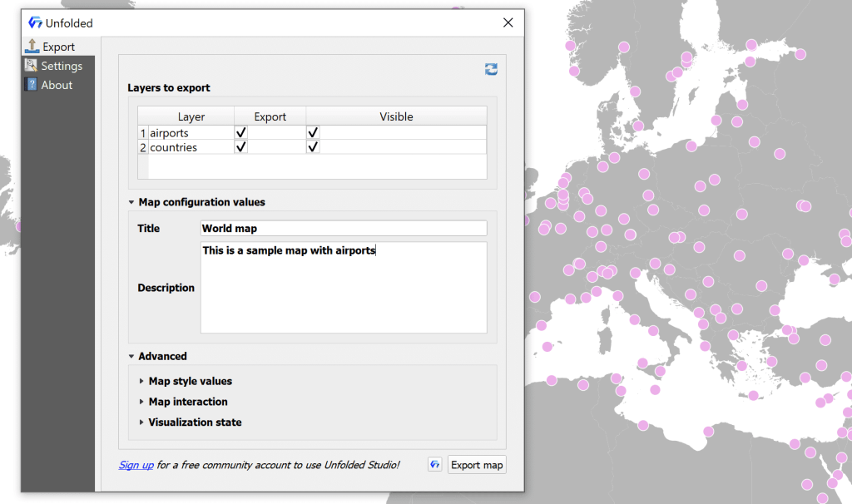The width and height of the screenshot is (852, 504).
Task: Expand Visualization state section
Action: click(x=141, y=422)
